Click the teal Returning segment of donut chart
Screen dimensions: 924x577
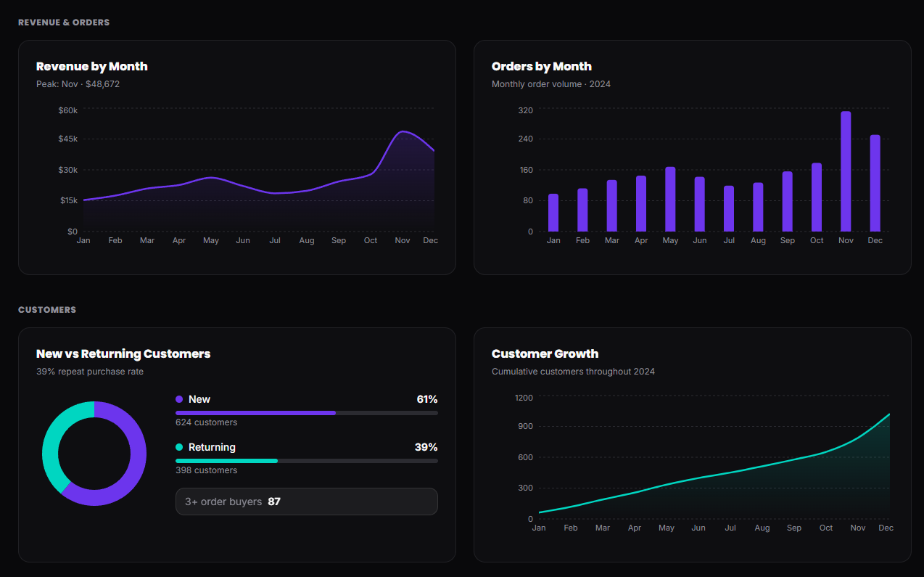pos(51,443)
